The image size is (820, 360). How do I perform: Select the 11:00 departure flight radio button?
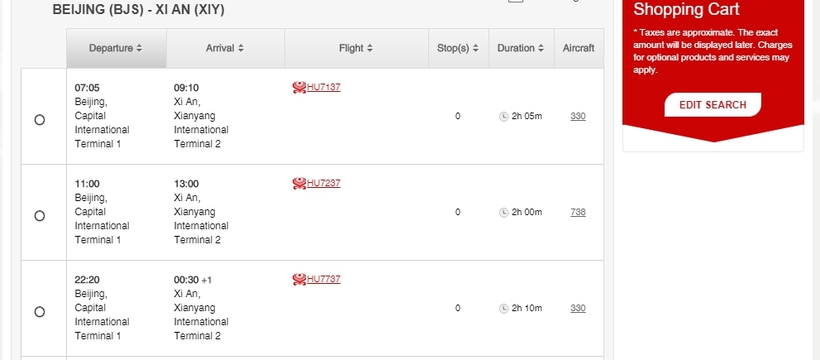(x=40, y=216)
